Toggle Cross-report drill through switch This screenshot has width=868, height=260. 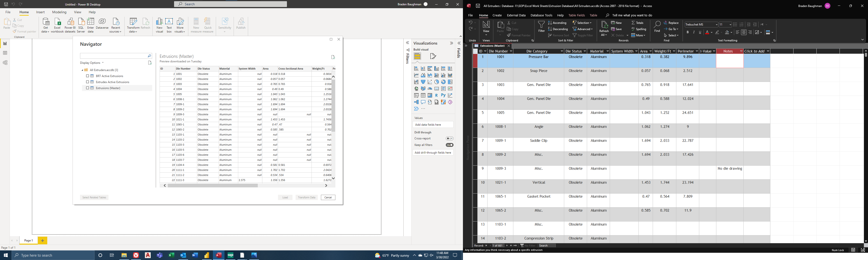(449, 139)
